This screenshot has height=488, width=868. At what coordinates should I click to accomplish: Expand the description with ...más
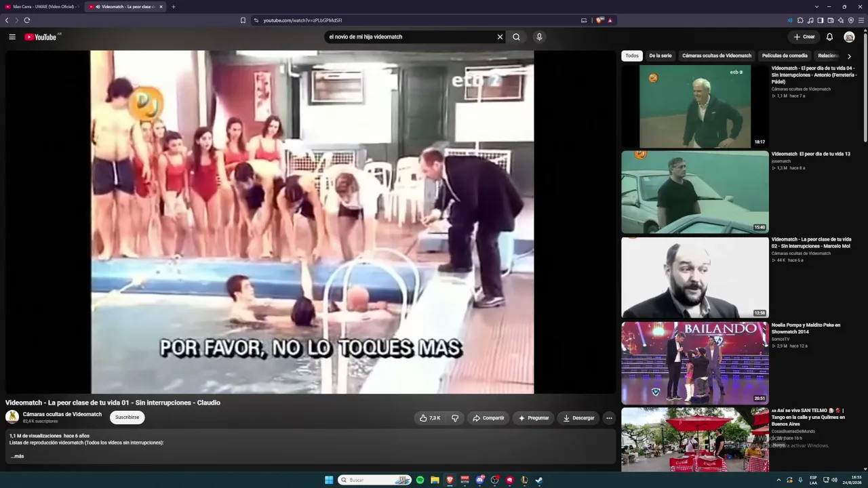(17, 456)
